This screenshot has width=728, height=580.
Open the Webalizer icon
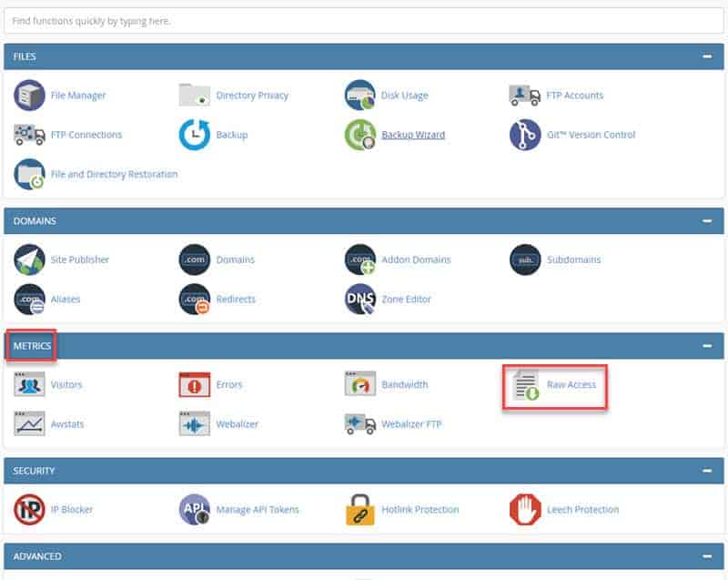coord(195,423)
